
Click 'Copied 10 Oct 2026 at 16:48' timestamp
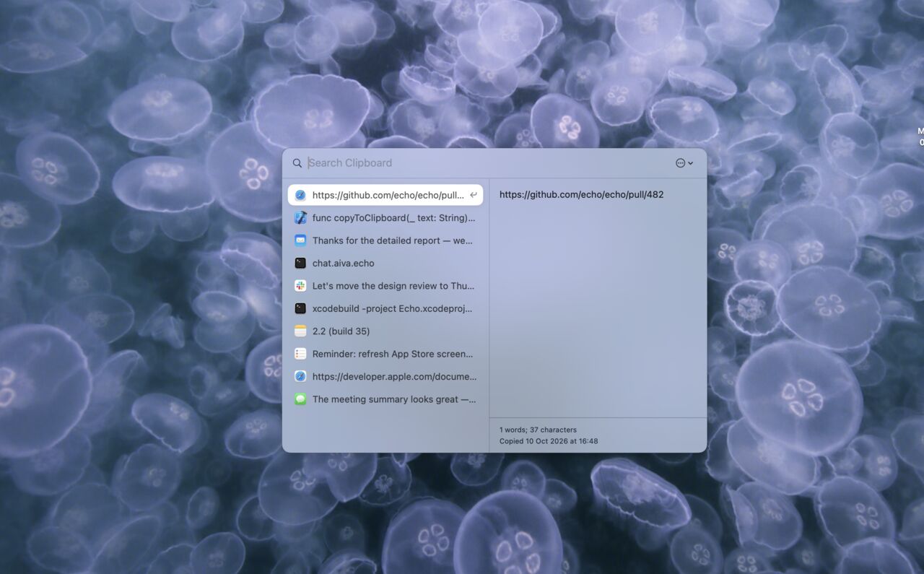tap(549, 441)
